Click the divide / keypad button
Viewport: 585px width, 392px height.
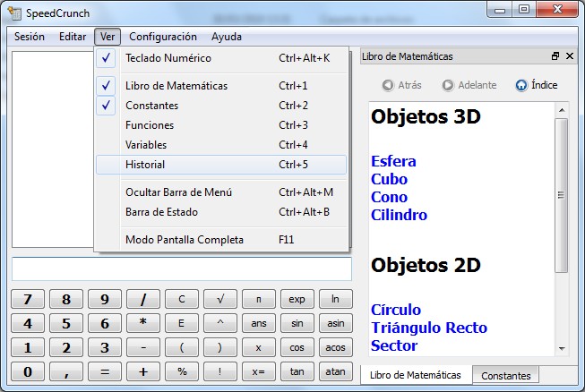coord(143,299)
